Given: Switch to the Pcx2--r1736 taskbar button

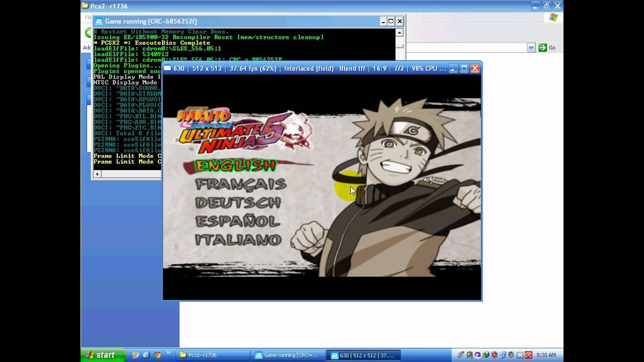Looking at the screenshot, I should (213, 355).
